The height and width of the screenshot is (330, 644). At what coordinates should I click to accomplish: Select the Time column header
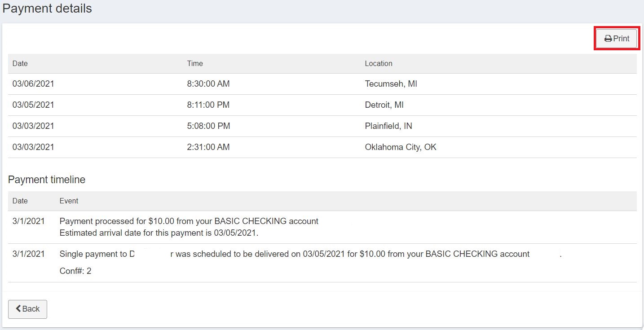point(195,64)
